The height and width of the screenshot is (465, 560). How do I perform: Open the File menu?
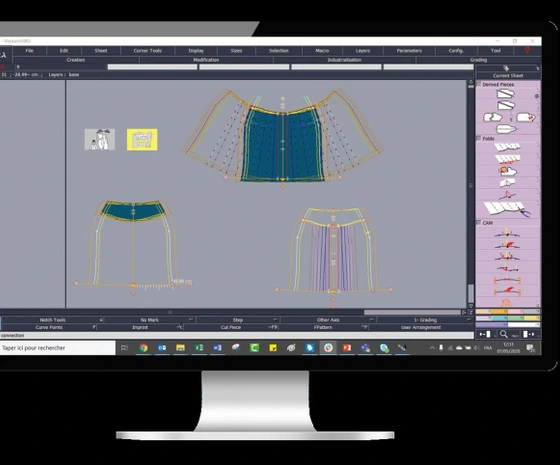(29, 51)
